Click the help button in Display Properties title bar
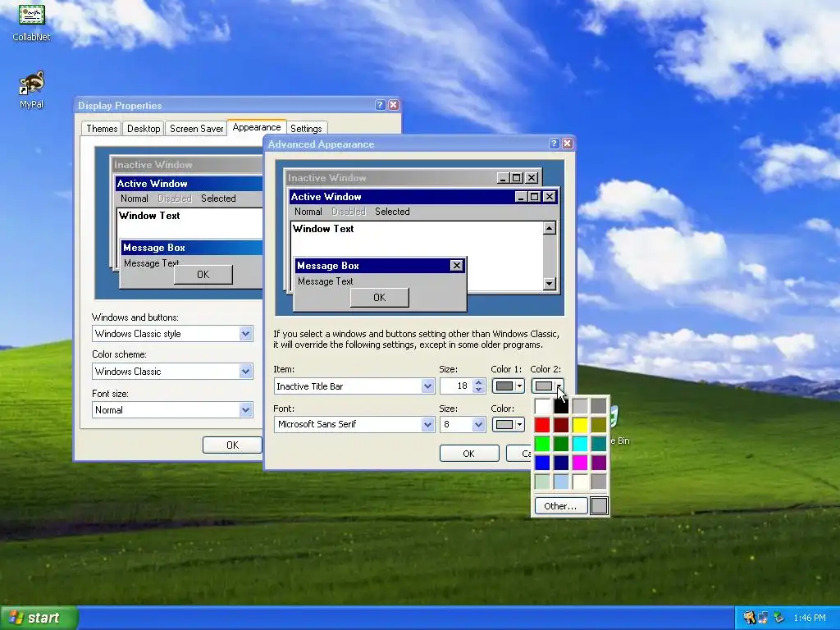Image resolution: width=840 pixels, height=630 pixels. [381, 105]
